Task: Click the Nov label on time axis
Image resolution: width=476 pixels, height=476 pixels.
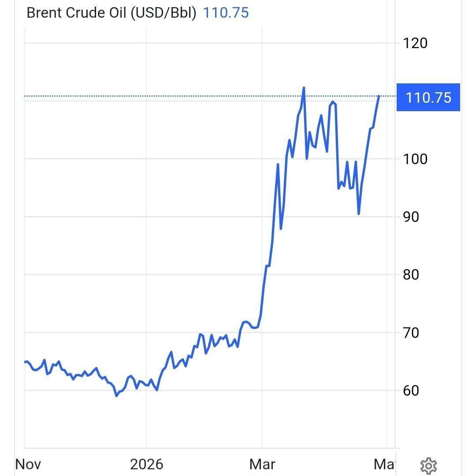Action: (28, 464)
